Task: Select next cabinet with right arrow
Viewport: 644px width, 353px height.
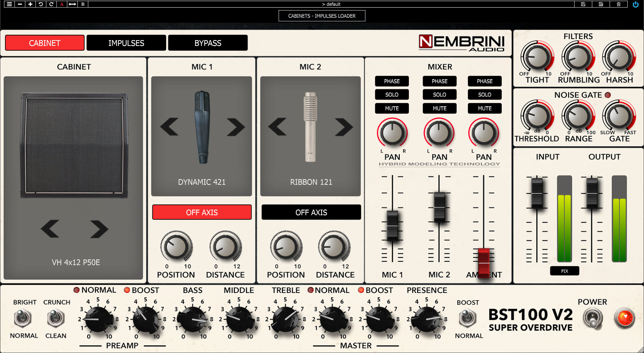Action: click(x=99, y=229)
